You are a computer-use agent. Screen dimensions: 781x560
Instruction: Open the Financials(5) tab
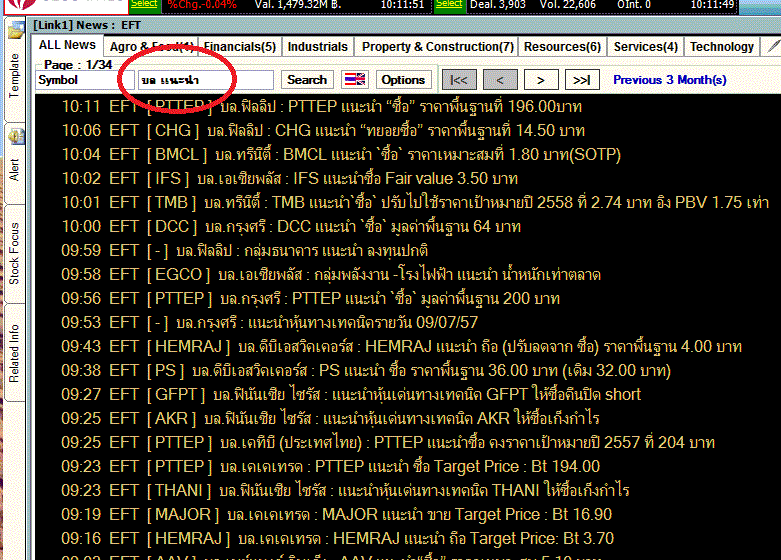pyautogui.click(x=240, y=47)
